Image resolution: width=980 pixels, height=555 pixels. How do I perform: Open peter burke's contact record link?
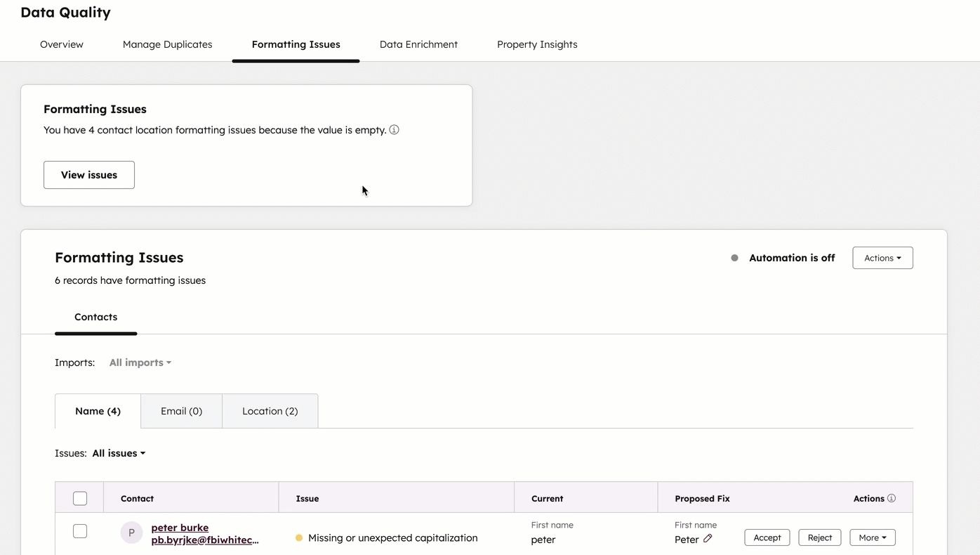point(179,527)
